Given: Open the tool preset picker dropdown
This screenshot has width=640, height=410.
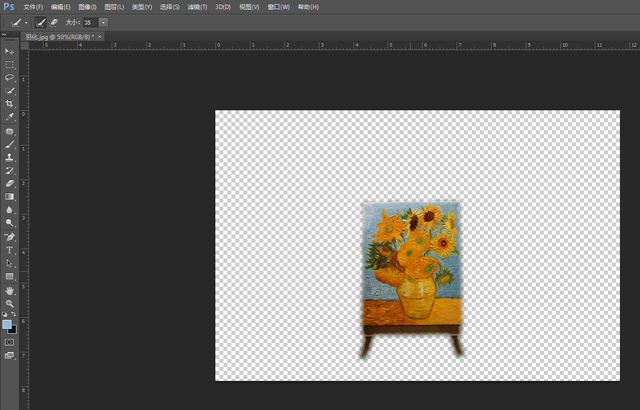Looking at the screenshot, I should click(x=26, y=21).
